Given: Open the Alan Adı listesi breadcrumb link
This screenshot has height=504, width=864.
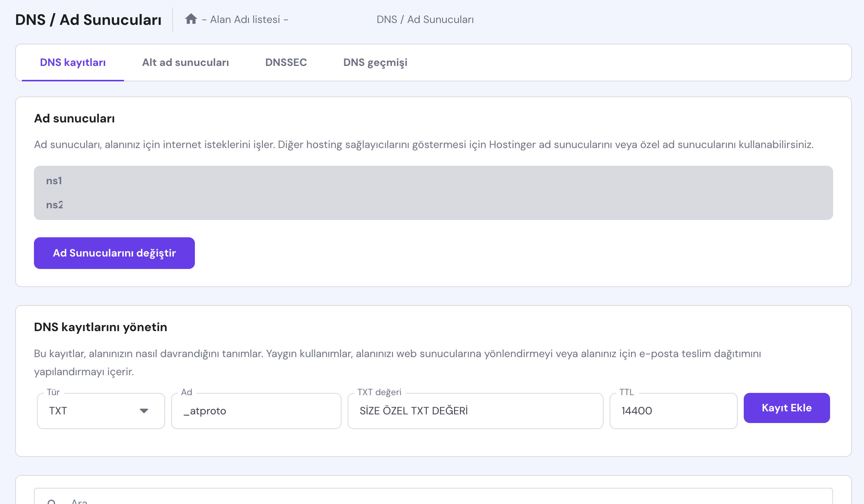Looking at the screenshot, I should pyautogui.click(x=245, y=20).
